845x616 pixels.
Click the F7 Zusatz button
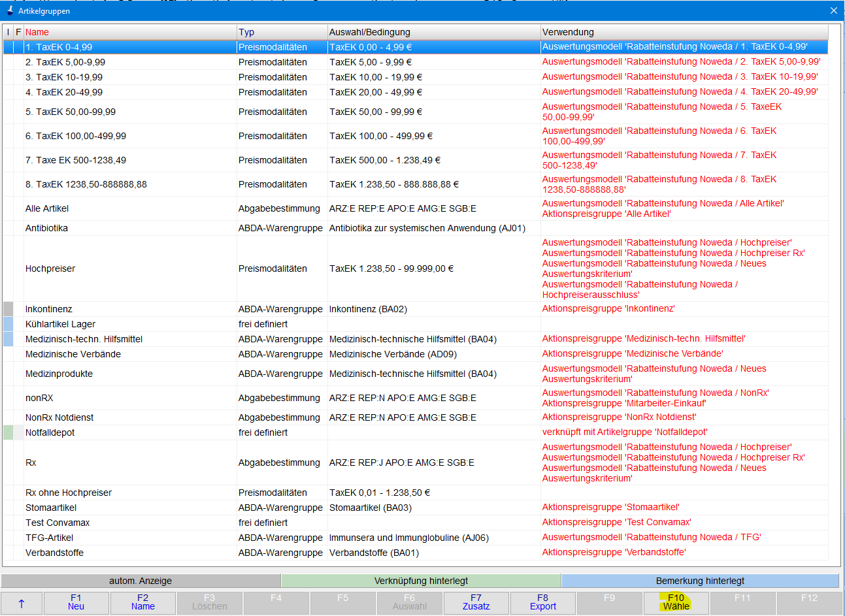tap(476, 603)
